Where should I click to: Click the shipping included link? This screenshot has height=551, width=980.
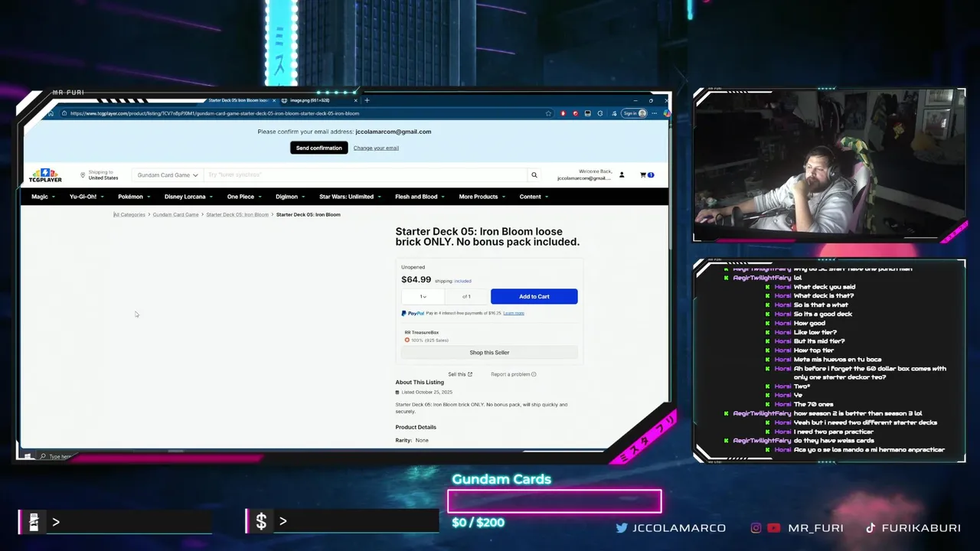(x=463, y=281)
